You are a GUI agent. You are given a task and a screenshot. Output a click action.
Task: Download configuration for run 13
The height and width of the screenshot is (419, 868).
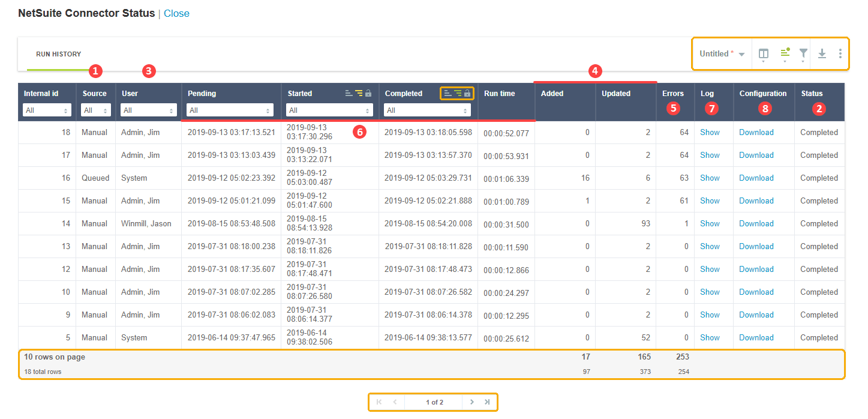(756, 246)
